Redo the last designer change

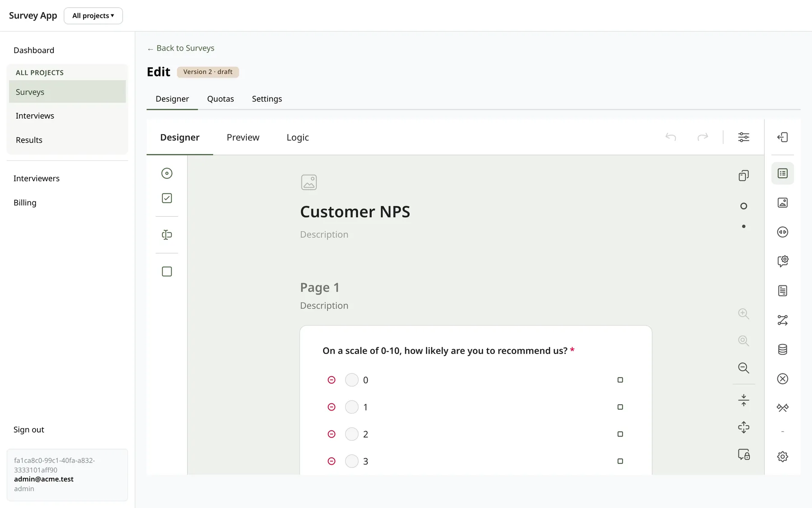pyautogui.click(x=703, y=137)
